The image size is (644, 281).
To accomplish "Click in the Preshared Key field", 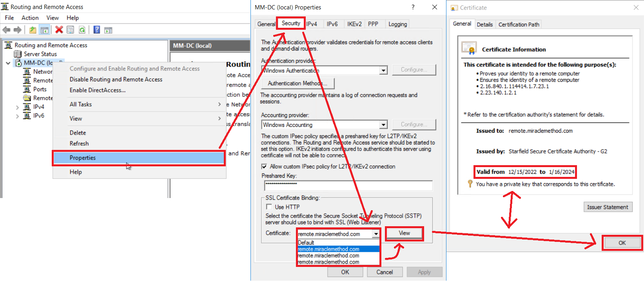I will click(x=348, y=185).
